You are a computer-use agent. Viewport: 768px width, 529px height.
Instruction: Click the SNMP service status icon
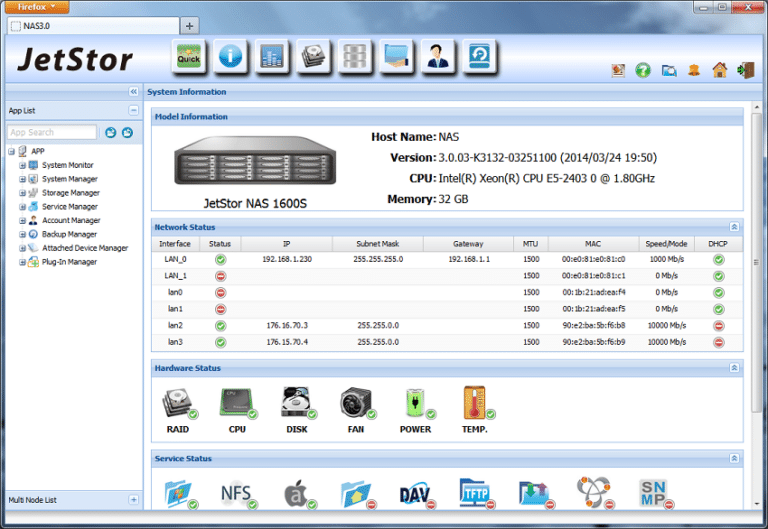pyautogui.click(x=655, y=494)
